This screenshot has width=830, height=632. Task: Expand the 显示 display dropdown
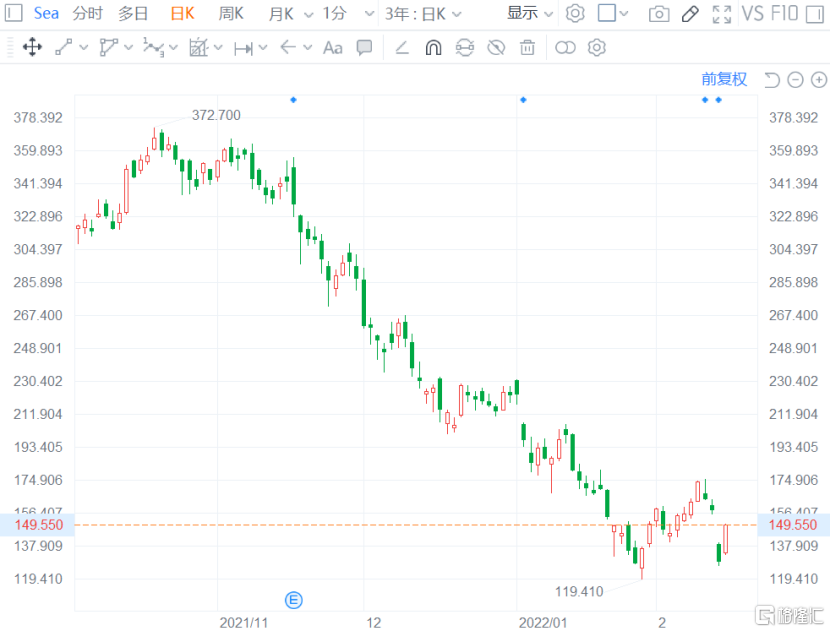530,13
